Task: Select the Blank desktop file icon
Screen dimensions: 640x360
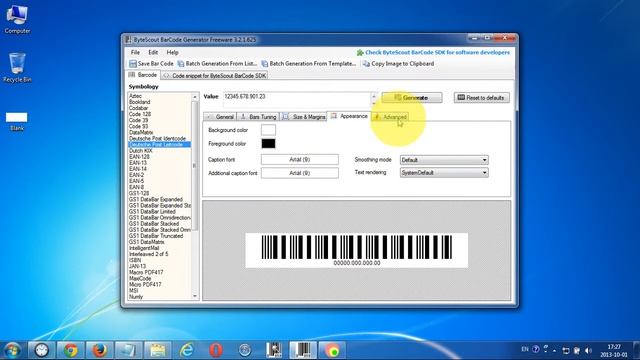Action: pyautogui.click(x=17, y=121)
